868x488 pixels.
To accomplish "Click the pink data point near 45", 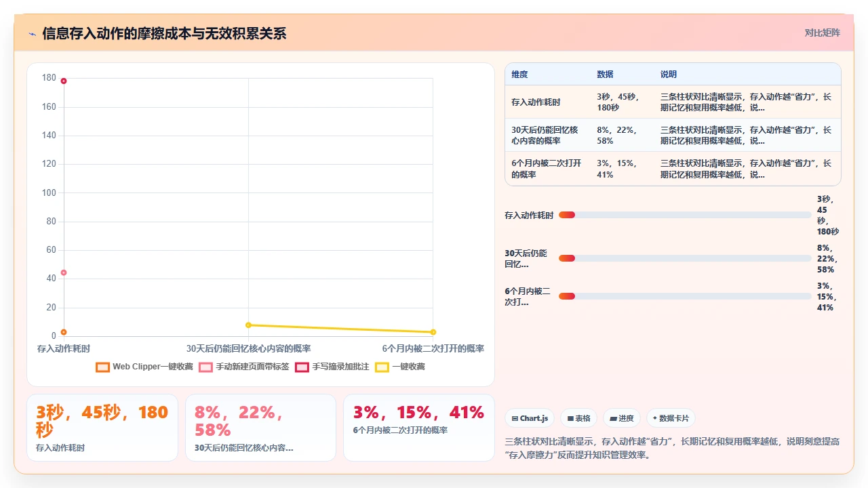I will point(64,272).
